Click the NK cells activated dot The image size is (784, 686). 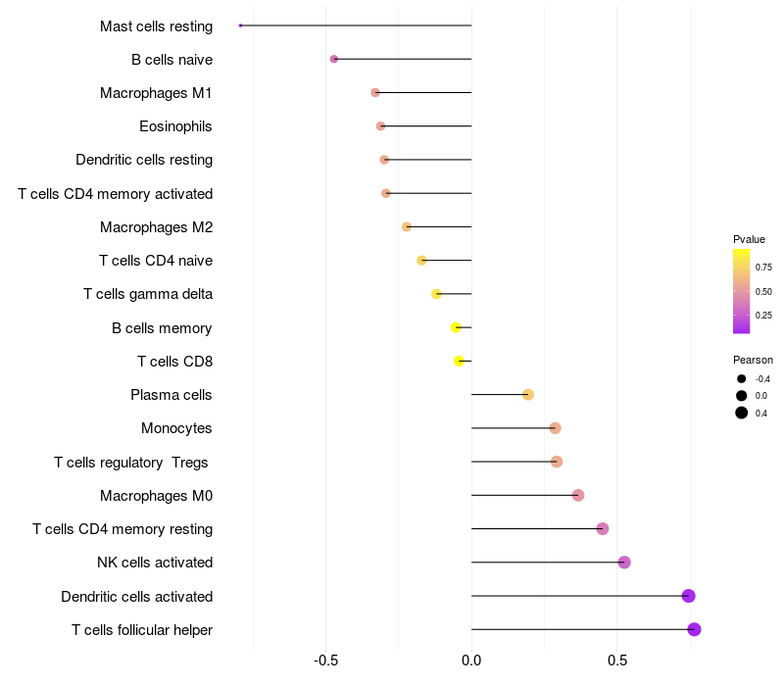click(624, 563)
